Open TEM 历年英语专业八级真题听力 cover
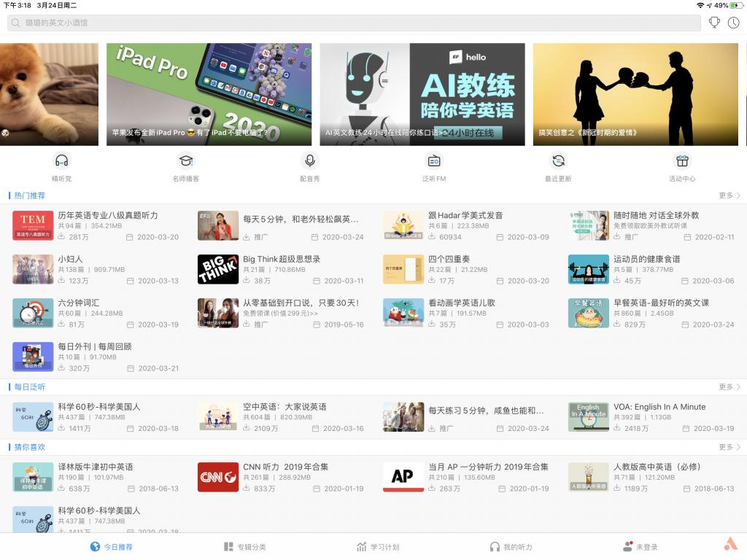 pos(33,225)
